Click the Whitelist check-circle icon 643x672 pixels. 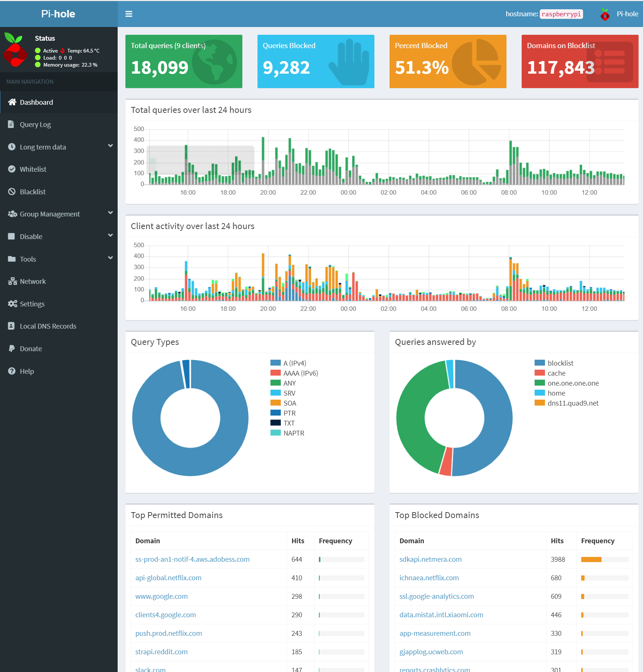coord(12,169)
